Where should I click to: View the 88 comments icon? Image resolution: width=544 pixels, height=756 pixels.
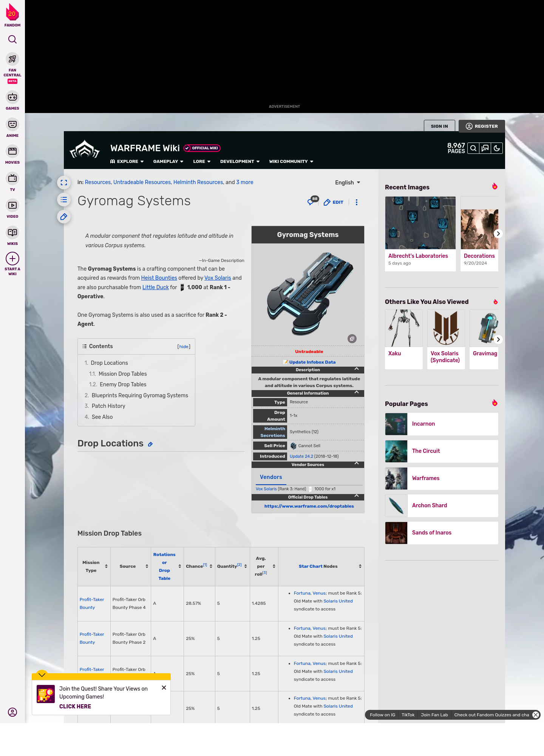pos(313,201)
